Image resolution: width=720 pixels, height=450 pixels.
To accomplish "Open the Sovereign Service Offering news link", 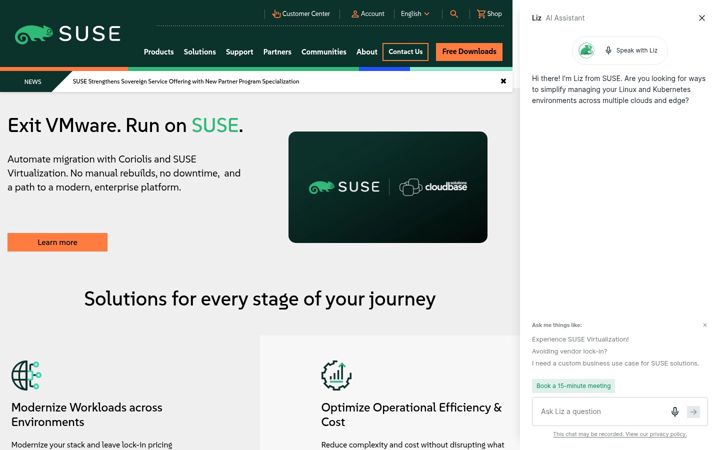I will pos(186,81).
